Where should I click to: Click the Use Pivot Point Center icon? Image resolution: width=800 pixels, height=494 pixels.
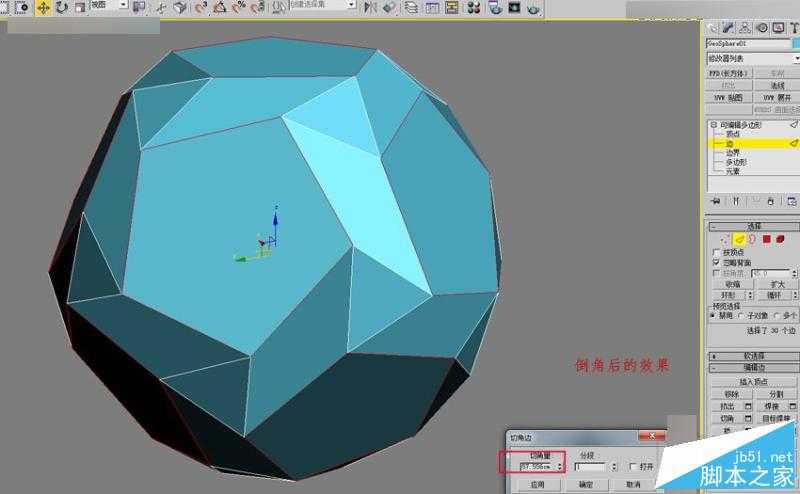139,7
